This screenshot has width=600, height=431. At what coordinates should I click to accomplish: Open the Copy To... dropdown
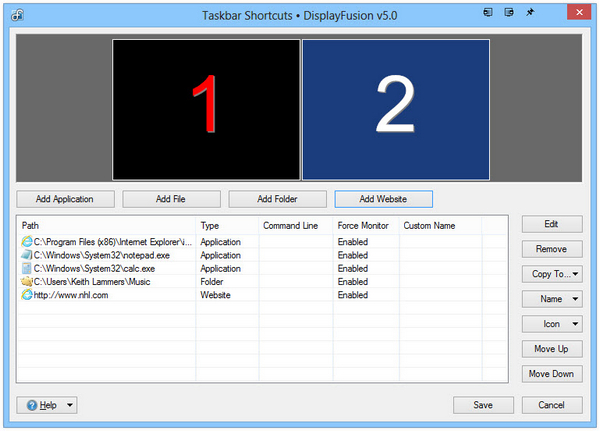click(x=552, y=274)
